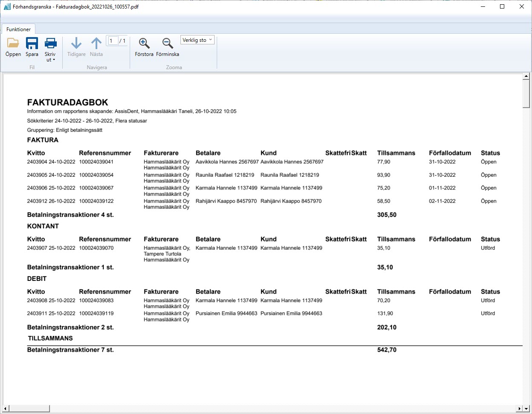Image resolution: width=532 pixels, height=414 pixels.
Task: Select the Funktioner ribbon tab
Action: (18, 29)
